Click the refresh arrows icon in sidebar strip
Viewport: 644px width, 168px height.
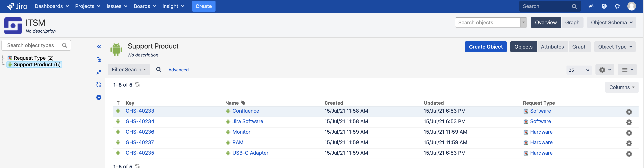point(99,85)
